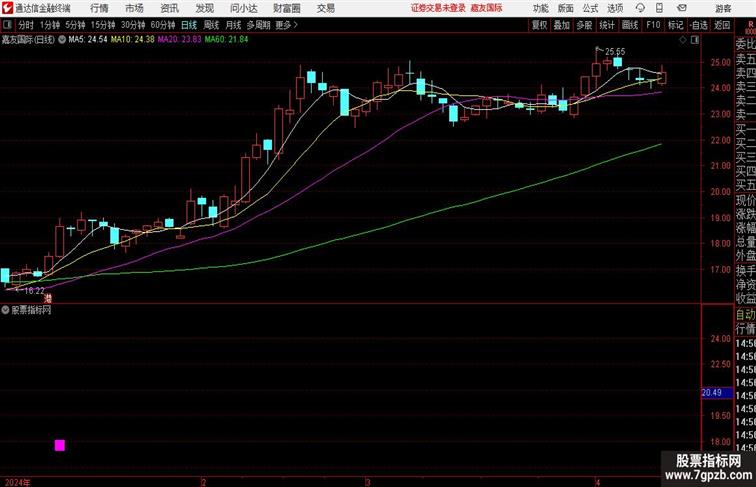756x487 pixels.
Task: Open the 交易 menu
Action: [x=325, y=8]
